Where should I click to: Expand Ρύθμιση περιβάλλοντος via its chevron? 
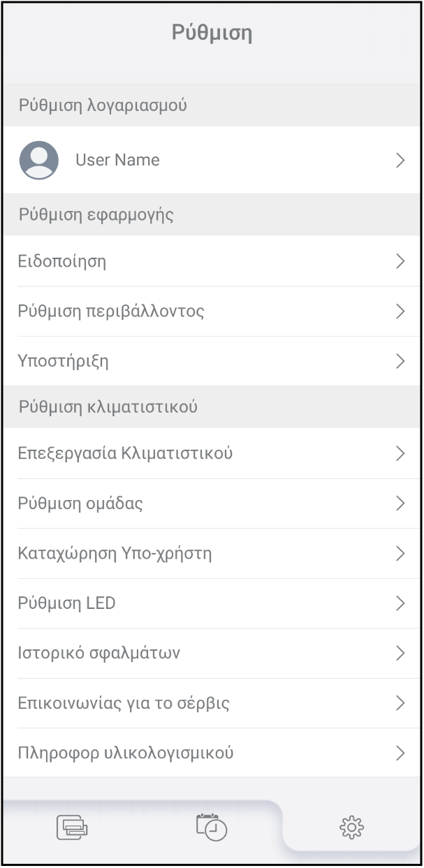pyautogui.click(x=400, y=311)
